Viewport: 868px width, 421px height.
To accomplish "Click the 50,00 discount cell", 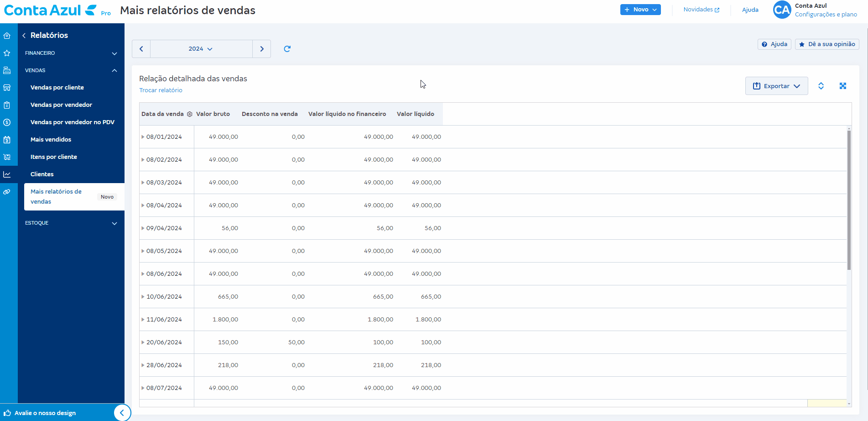I will (296, 342).
